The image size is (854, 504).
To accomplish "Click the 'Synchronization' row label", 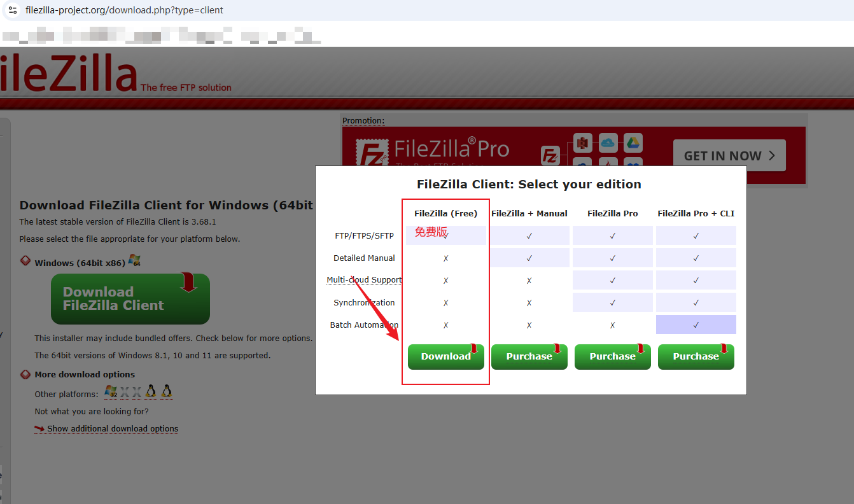I will (364, 303).
